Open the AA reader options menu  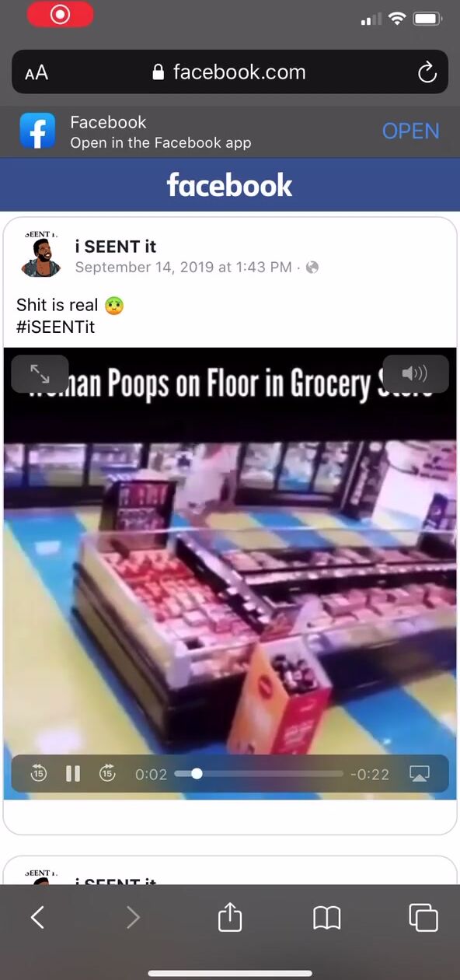point(37,73)
